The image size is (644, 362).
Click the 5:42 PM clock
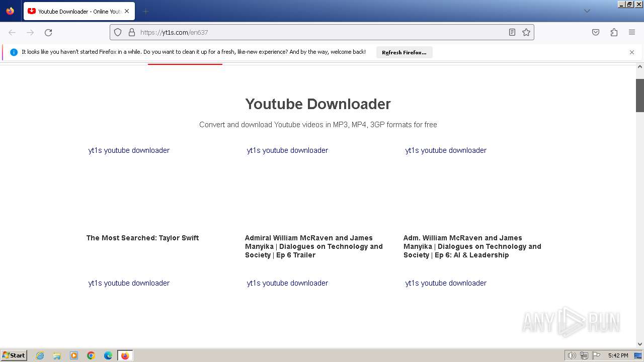618,355
